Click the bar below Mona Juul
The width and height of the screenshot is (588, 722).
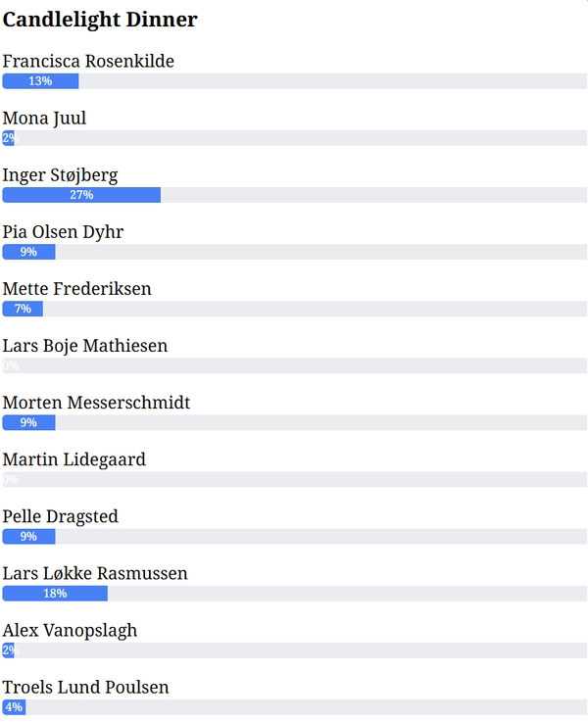coord(294,138)
